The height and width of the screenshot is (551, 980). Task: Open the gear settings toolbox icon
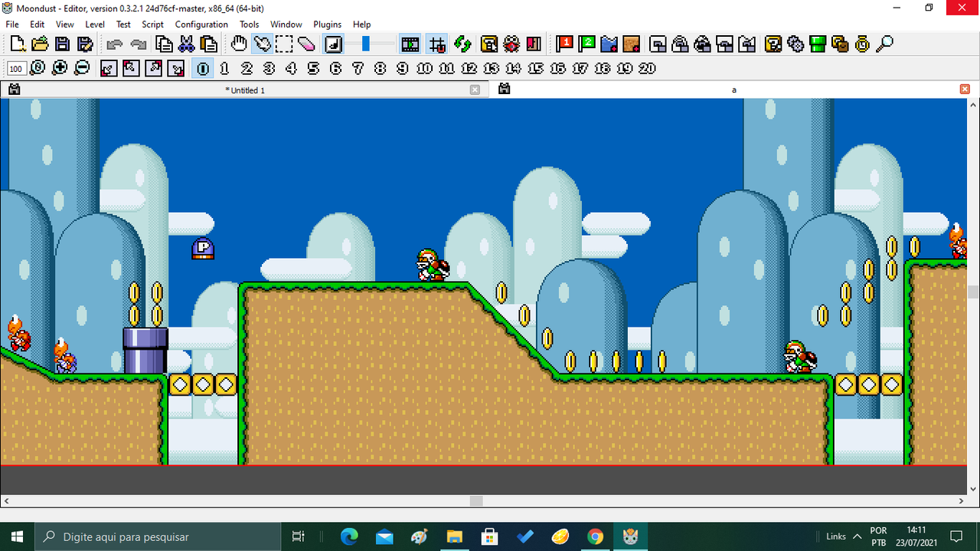[x=795, y=44]
